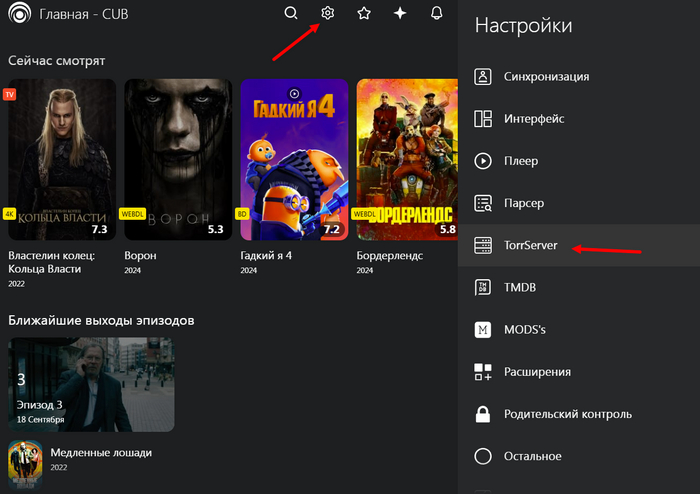
Task: Open the Властелин колец poster card
Action: 62,159
